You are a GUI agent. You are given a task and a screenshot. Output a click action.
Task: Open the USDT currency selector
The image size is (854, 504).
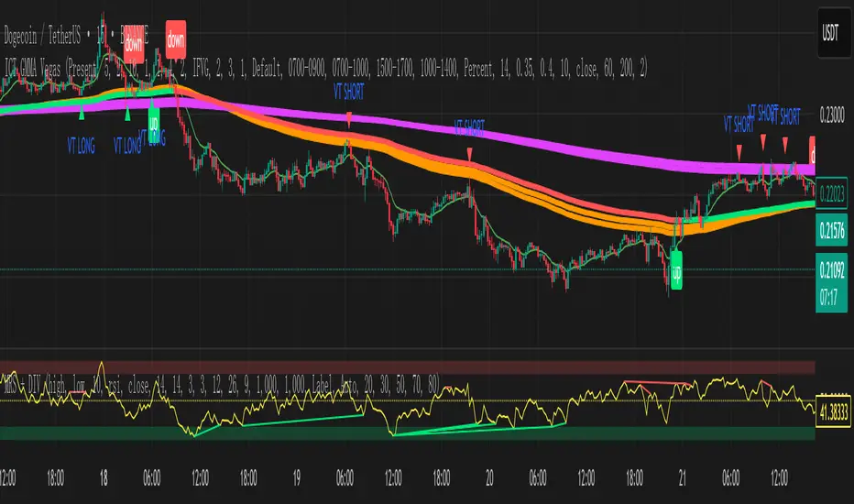pyautogui.click(x=833, y=33)
